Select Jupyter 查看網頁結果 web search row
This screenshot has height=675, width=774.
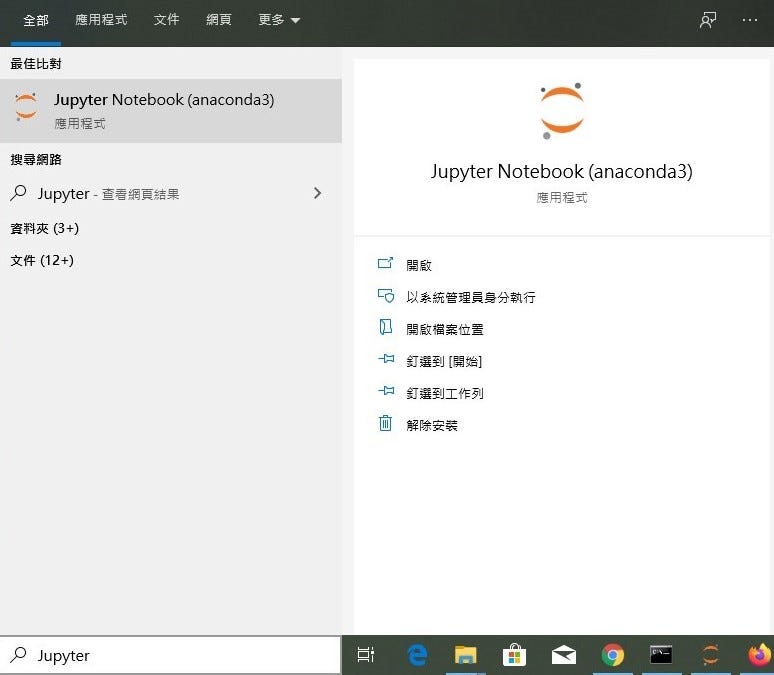click(171, 194)
